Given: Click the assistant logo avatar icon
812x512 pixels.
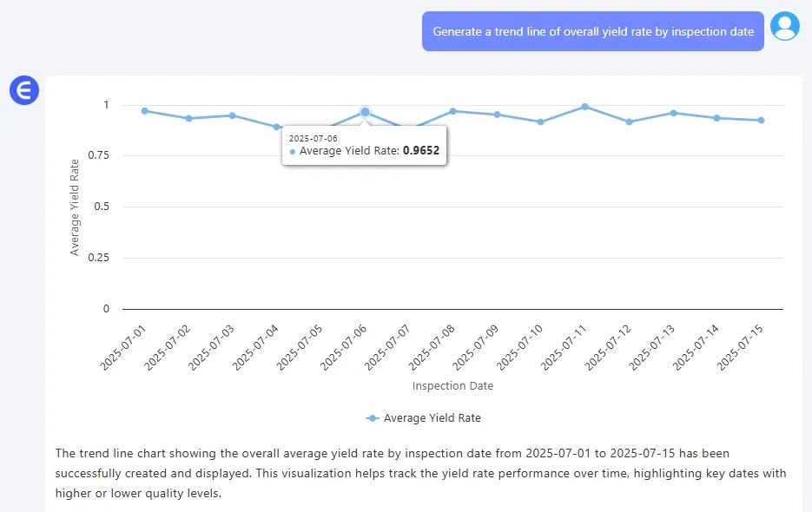Looking at the screenshot, I should 24,90.
